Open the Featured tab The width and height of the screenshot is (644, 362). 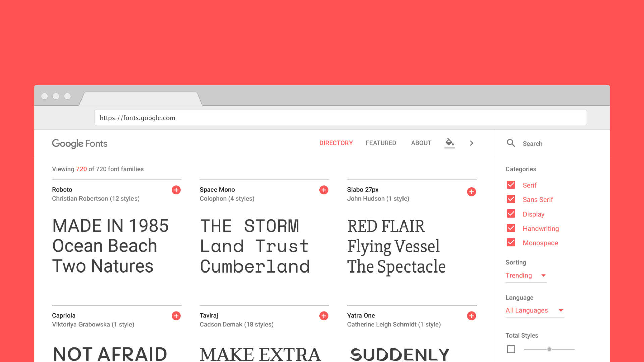point(381,143)
